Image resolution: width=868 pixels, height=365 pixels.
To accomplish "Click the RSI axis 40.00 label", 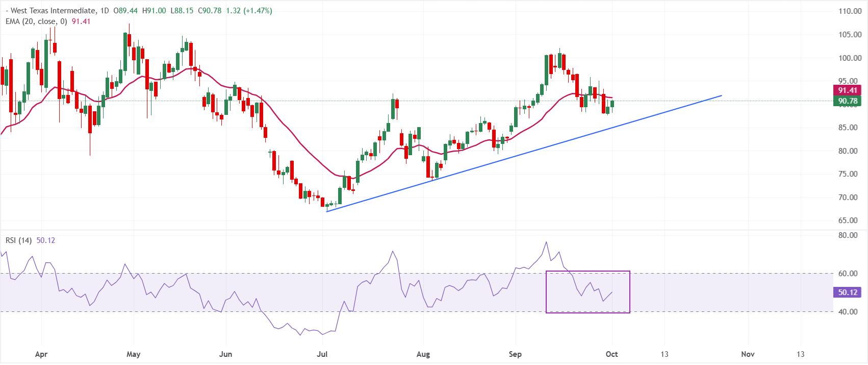I will tap(848, 312).
